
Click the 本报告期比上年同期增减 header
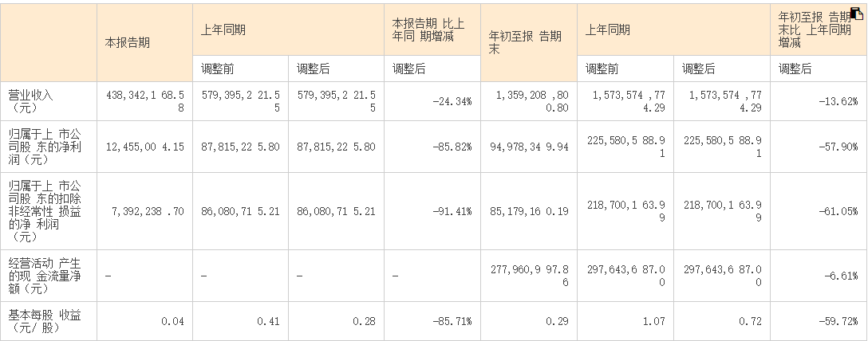click(431, 29)
